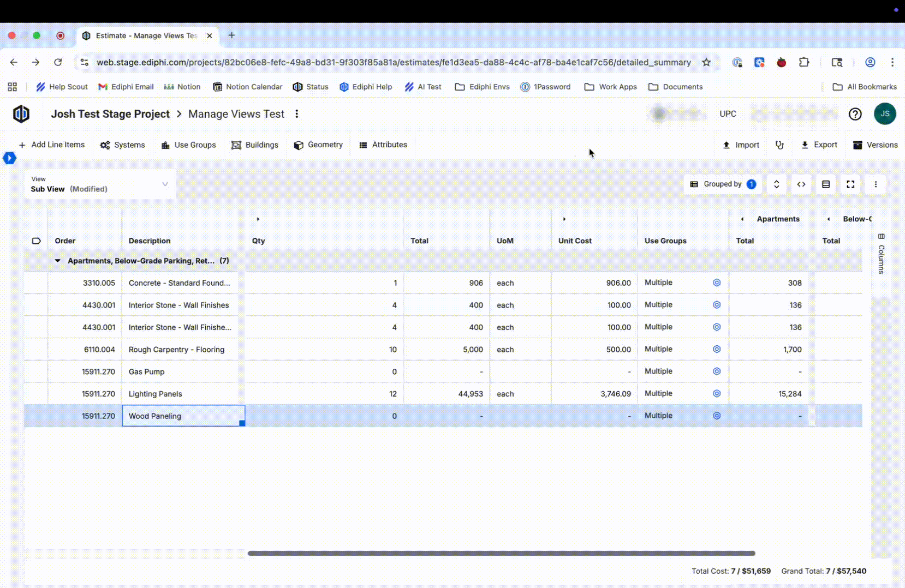The image size is (905, 588).
Task: Click the Grouped by button
Action: point(723,184)
